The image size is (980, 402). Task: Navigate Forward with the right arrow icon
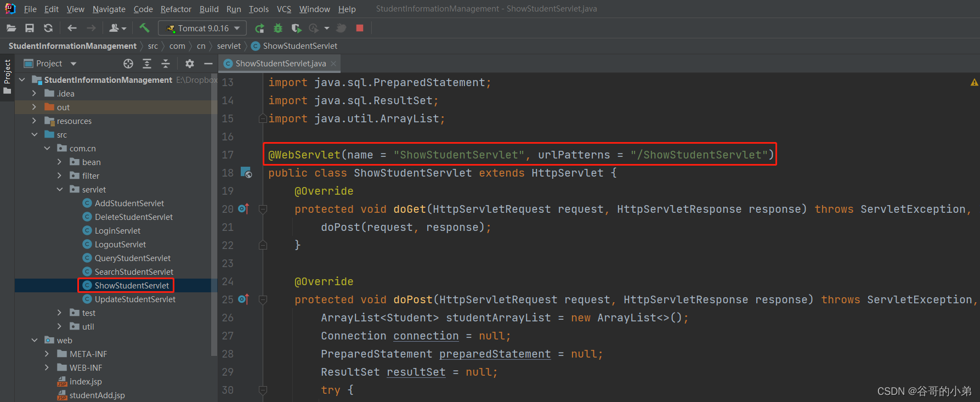(91, 28)
